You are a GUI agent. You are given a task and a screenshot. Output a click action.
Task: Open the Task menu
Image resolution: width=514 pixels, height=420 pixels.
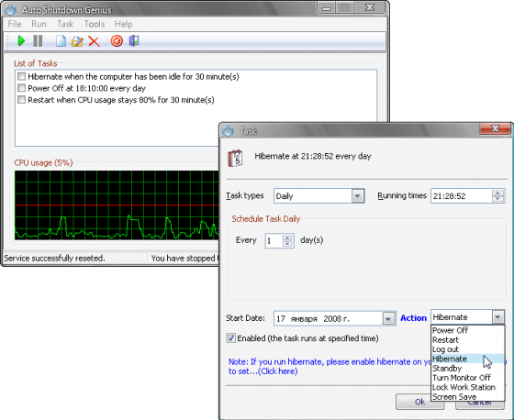[65, 24]
